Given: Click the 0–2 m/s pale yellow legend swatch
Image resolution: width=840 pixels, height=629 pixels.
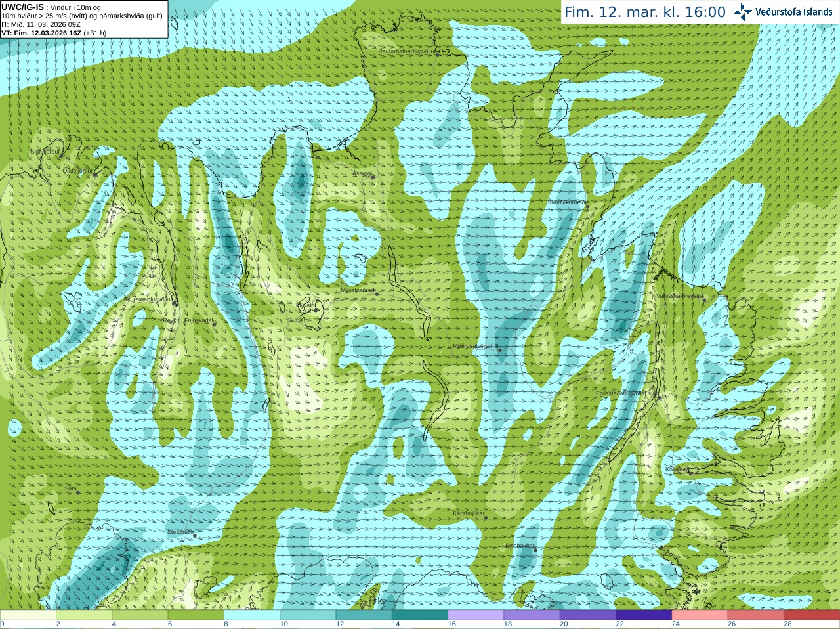Looking at the screenshot, I should [x=28, y=615].
